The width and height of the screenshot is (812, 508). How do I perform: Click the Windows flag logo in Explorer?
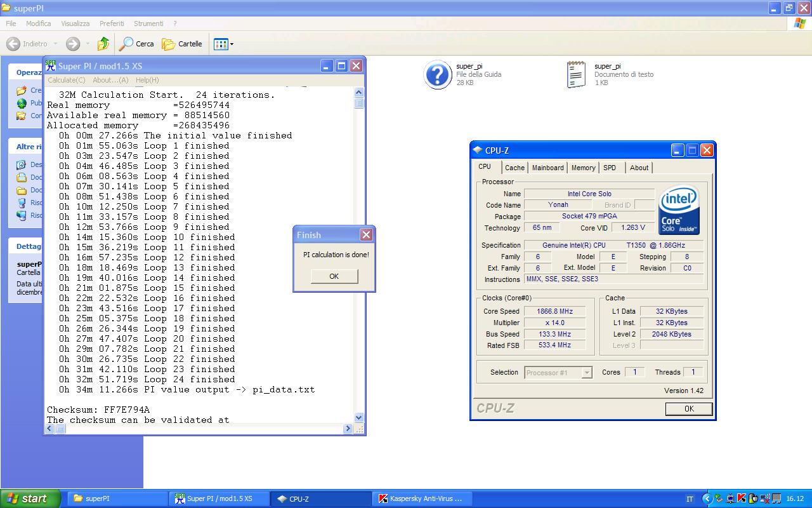point(800,23)
